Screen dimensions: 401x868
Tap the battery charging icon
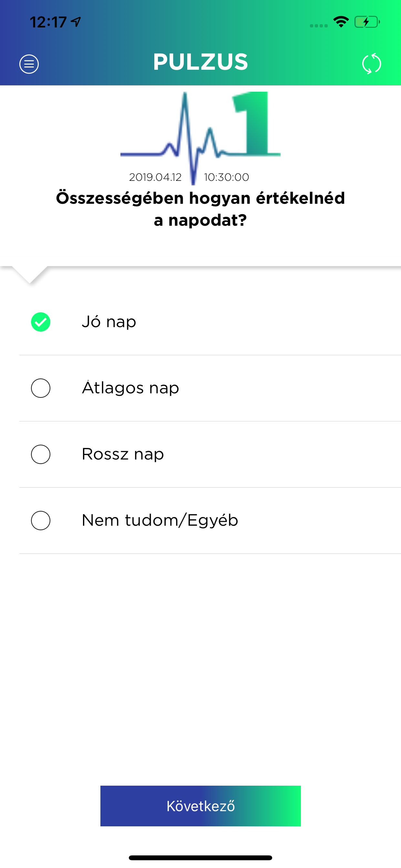(x=367, y=22)
